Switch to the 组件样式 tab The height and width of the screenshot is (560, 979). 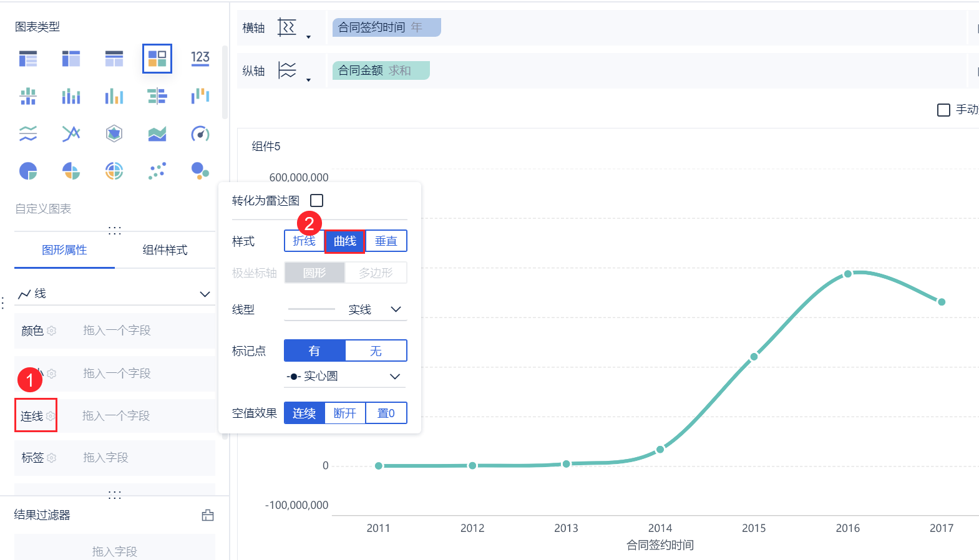[165, 250]
